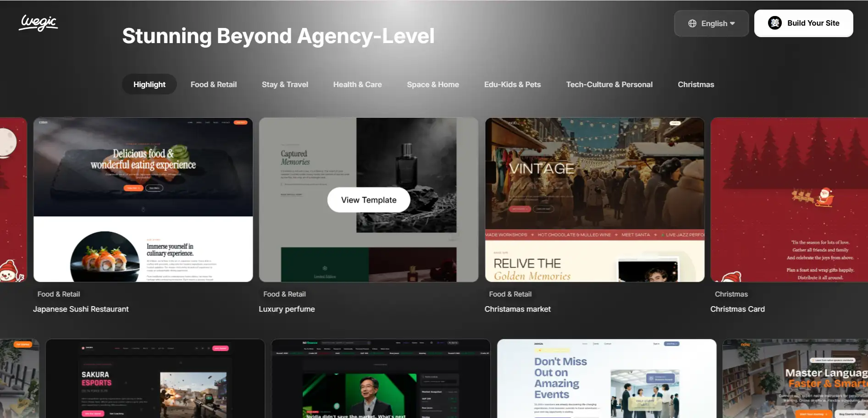Open the English language dropdown

point(711,23)
